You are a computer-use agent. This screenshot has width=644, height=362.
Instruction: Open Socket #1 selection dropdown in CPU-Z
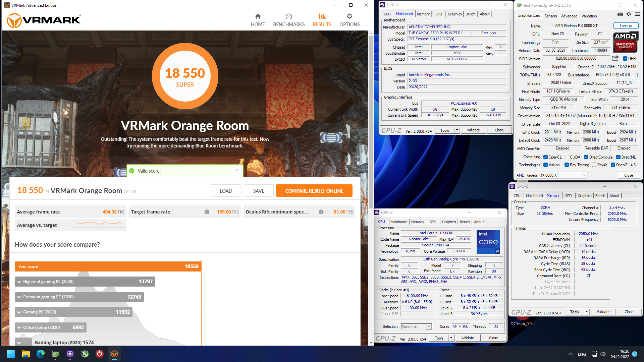click(429, 326)
